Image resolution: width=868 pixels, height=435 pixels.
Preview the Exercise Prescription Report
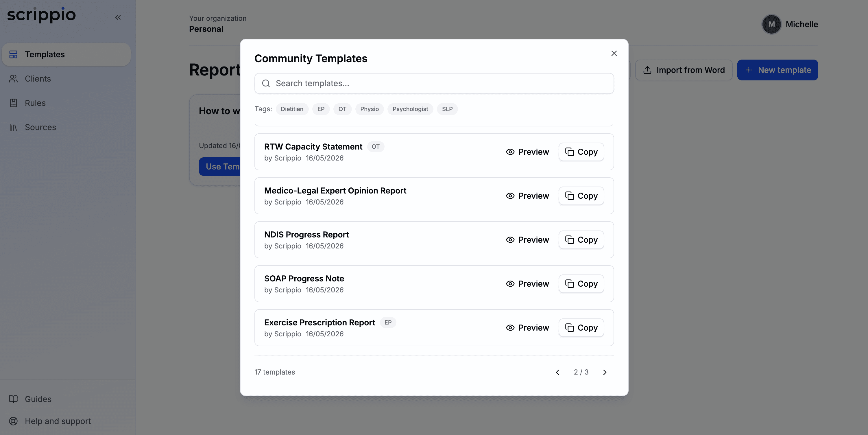[x=527, y=327]
